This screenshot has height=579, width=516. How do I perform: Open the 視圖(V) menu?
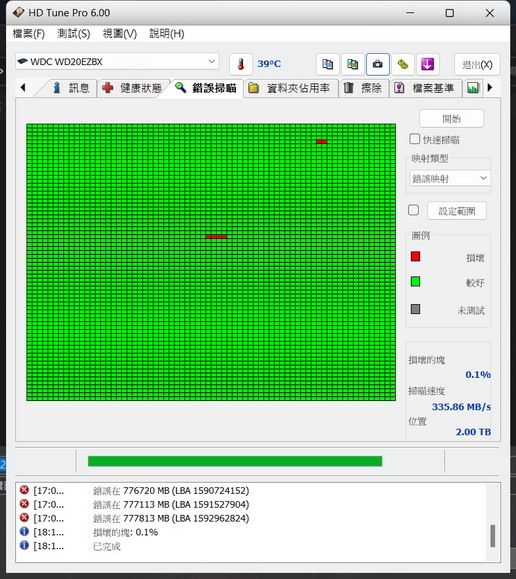click(120, 34)
